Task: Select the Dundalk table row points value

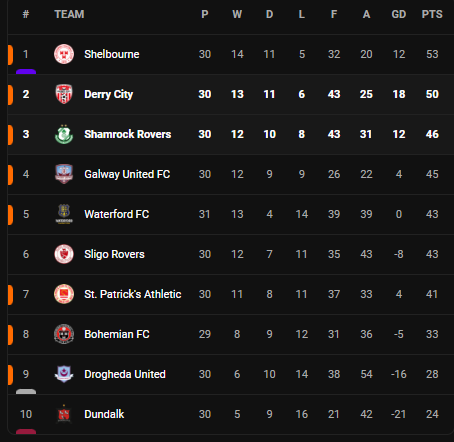Action: point(432,414)
